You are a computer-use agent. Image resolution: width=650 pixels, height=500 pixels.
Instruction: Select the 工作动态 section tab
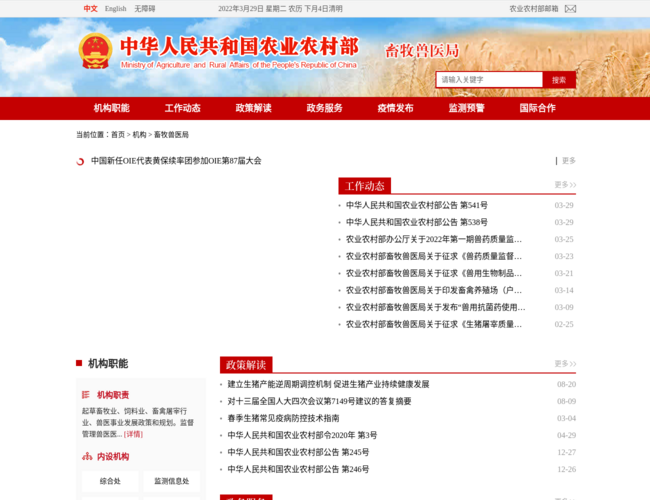pos(364,186)
